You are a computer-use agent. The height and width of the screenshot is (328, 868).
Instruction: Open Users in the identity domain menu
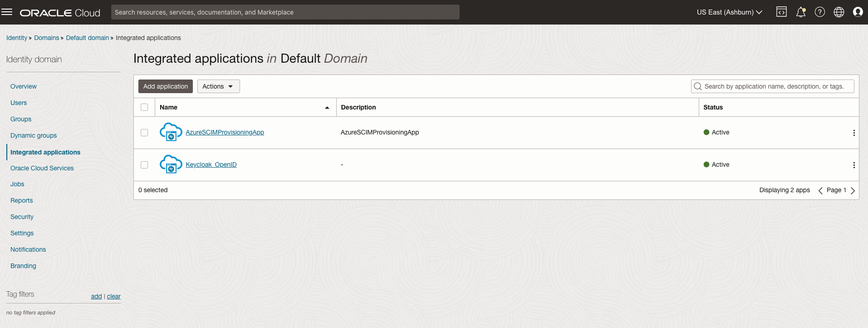pyautogui.click(x=19, y=103)
